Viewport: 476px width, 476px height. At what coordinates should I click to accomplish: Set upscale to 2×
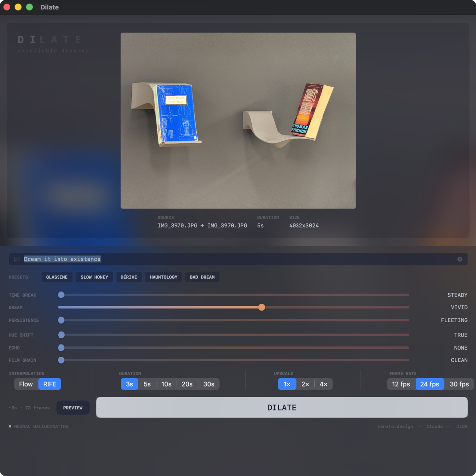pyautogui.click(x=305, y=384)
